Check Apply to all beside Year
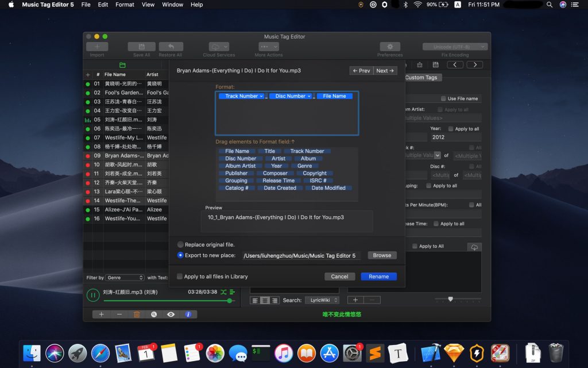Image resolution: width=588 pixels, height=368 pixels. pyautogui.click(x=451, y=128)
